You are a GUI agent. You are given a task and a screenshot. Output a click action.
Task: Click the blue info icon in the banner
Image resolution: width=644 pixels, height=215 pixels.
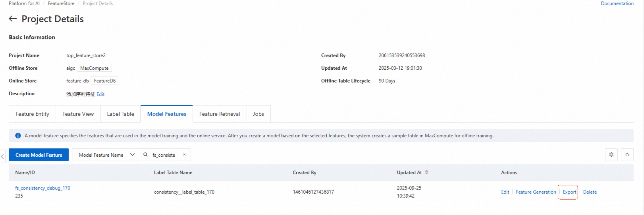pos(18,136)
